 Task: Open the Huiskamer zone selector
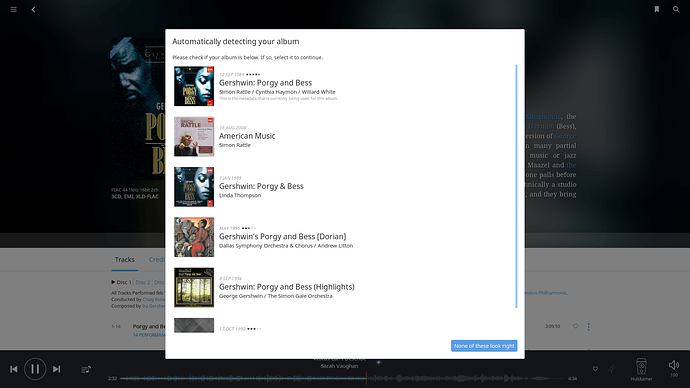[x=641, y=369]
